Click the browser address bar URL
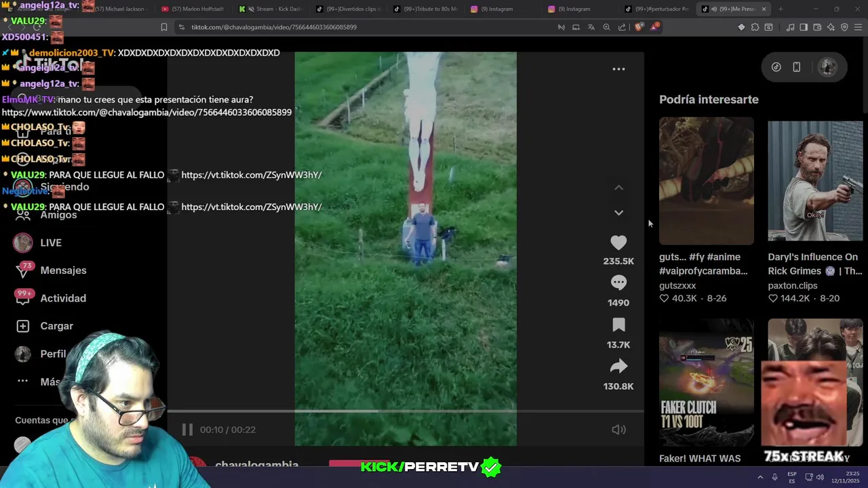Viewport: 868px width, 488px height. [x=274, y=27]
